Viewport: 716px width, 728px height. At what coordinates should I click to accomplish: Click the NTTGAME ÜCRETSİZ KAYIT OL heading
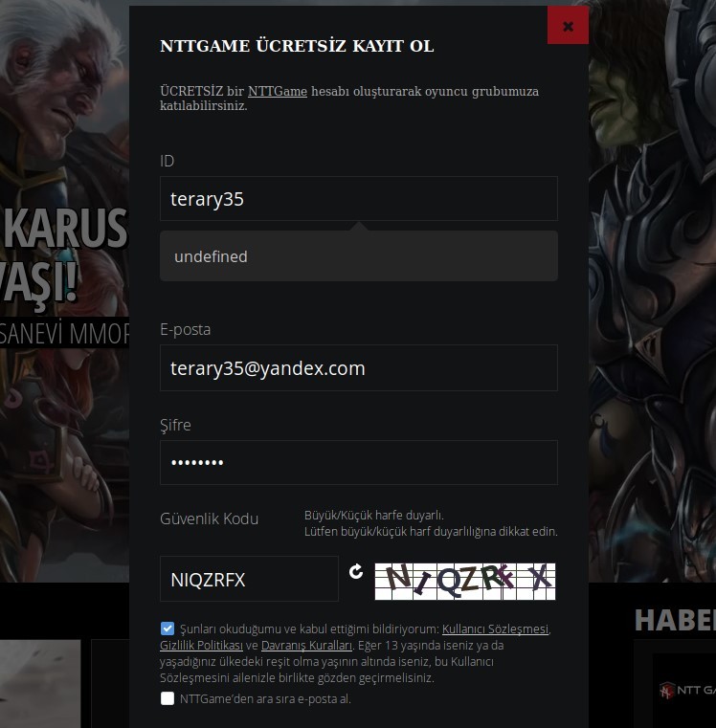point(297,46)
